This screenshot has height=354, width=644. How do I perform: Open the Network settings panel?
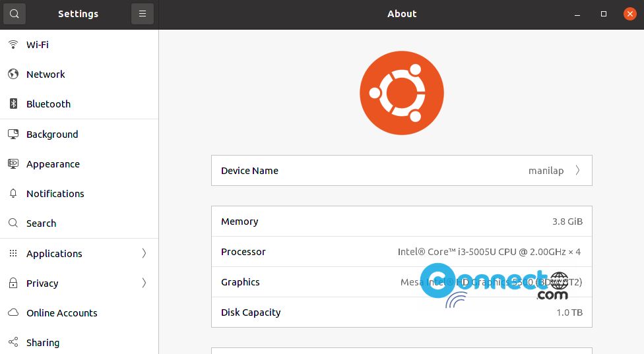[x=79, y=74]
